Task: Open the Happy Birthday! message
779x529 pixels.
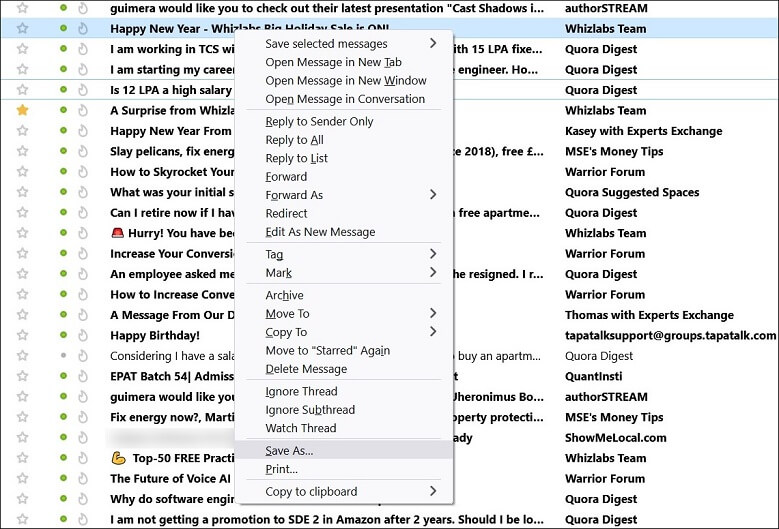Action: point(155,335)
